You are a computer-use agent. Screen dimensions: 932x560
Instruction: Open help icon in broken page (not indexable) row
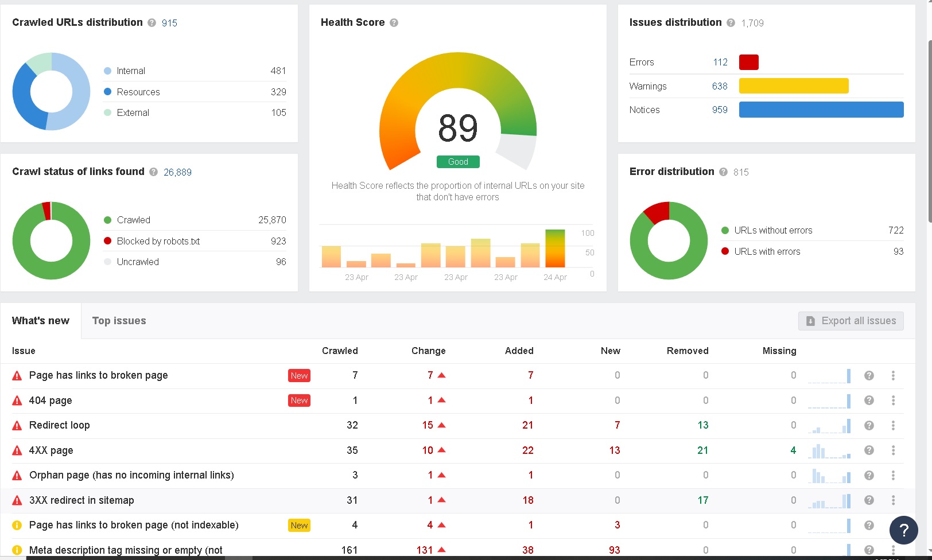[x=869, y=526]
